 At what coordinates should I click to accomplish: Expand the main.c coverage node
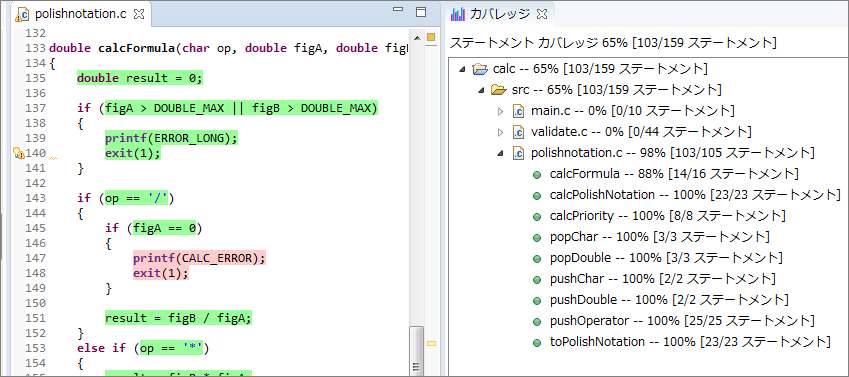[500, 111]
